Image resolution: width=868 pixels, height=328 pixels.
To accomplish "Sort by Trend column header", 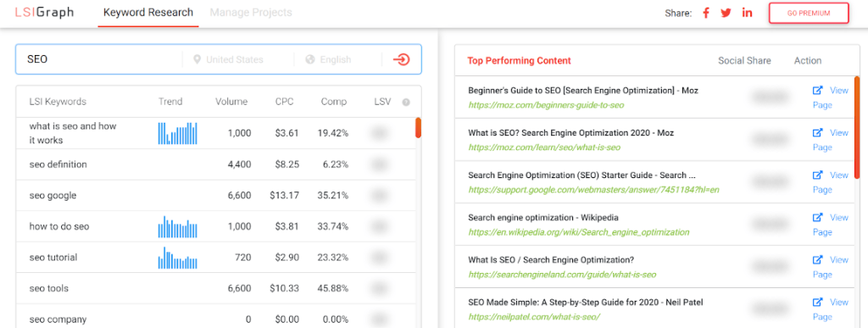I will (x=170, y=102).
